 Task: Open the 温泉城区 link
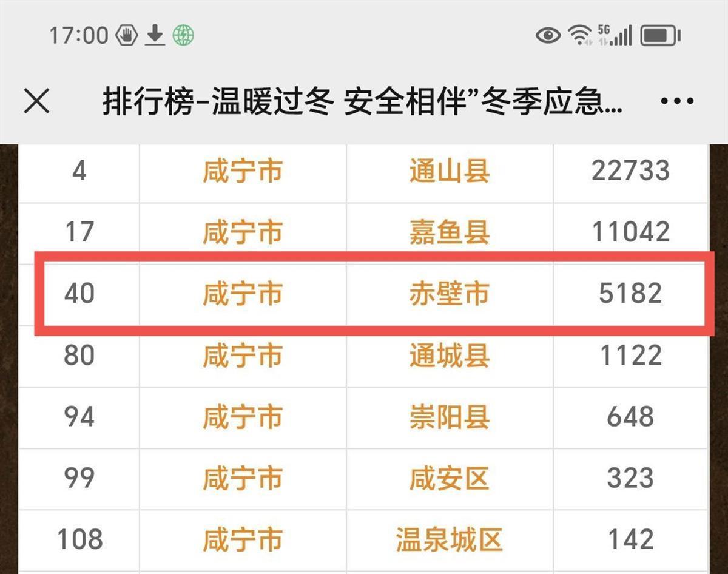pos(449,539)
